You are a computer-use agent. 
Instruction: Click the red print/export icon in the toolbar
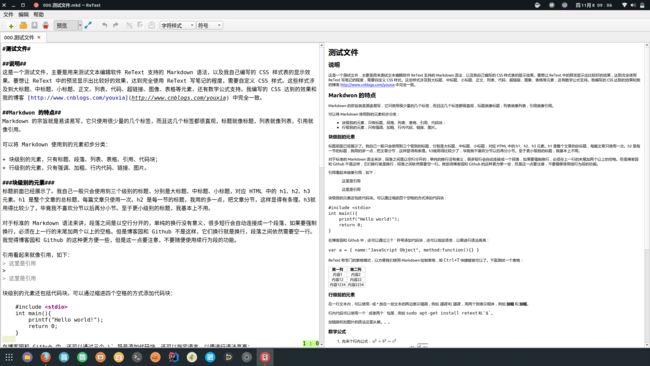click(x=46, y=26)
